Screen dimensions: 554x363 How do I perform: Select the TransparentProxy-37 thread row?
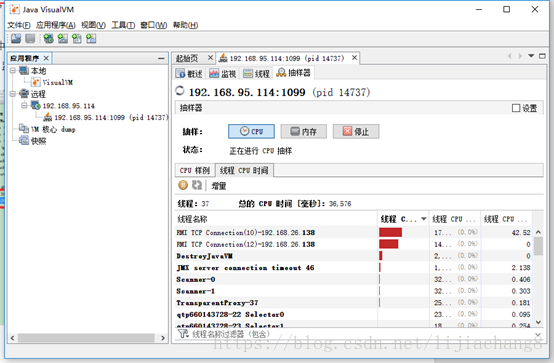353,303
